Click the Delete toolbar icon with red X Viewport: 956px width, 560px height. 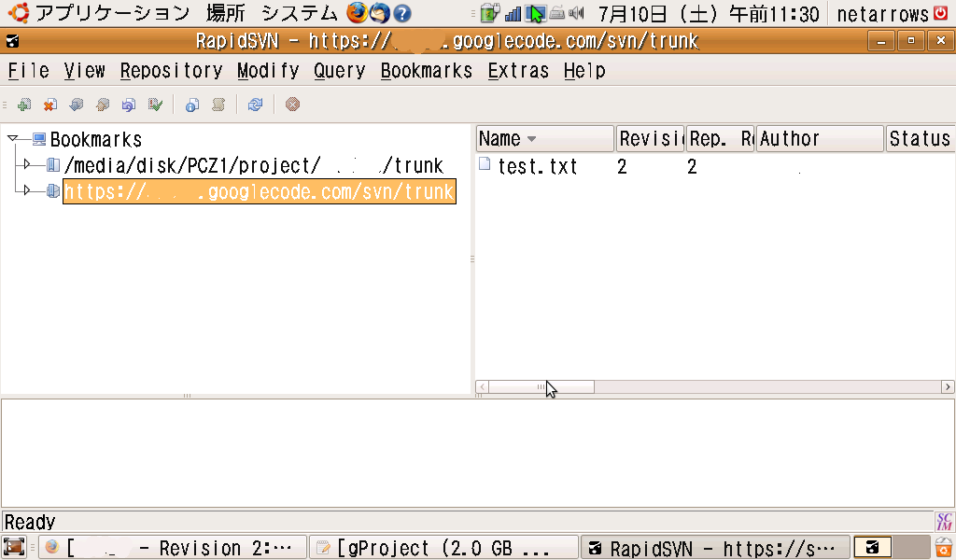click(50, 105)
